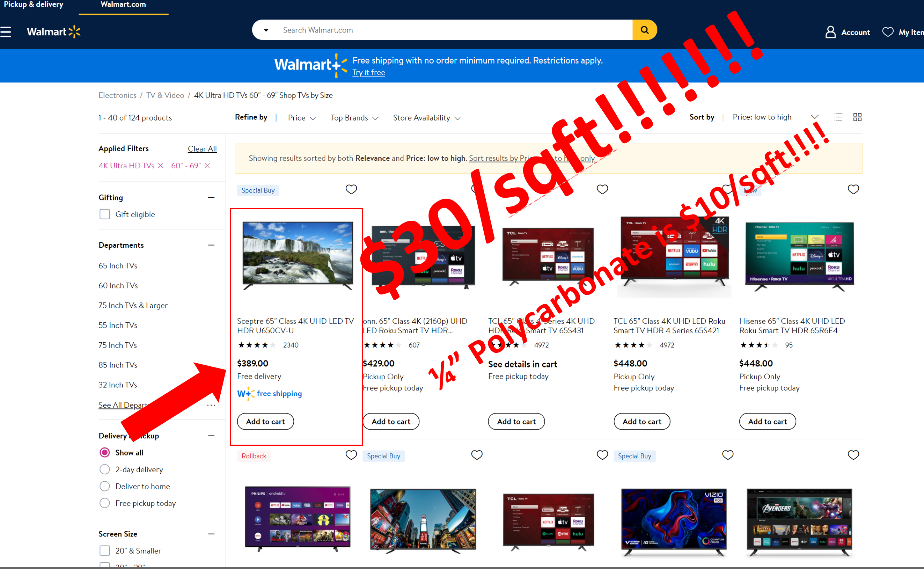
Task: Add Sceptre 65" TV to cart
Action: (x=265, y=422)
